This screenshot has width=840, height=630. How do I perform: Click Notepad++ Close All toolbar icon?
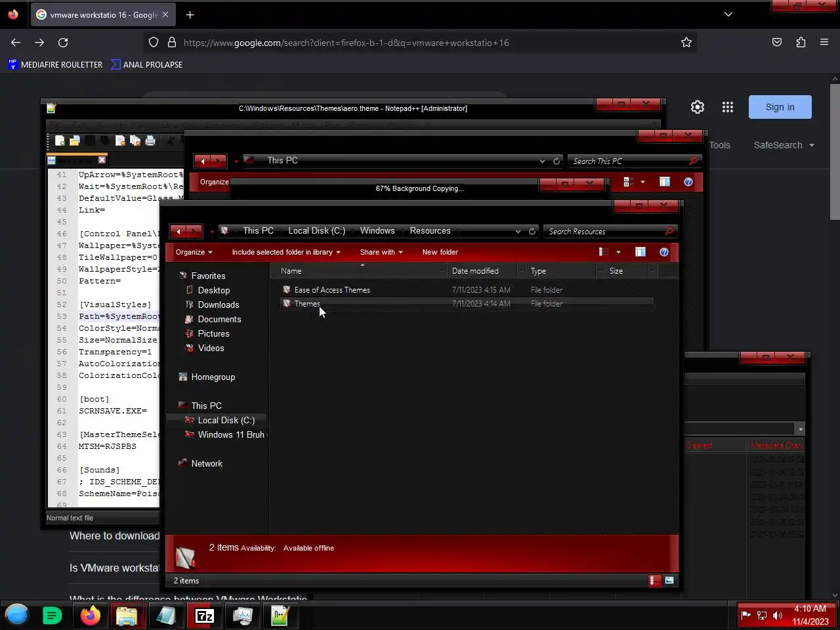(135, 140)
